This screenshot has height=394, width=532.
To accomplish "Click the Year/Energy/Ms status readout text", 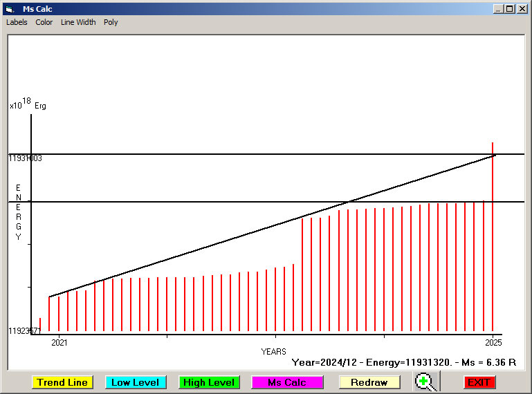I will click(x=404, y=362).
